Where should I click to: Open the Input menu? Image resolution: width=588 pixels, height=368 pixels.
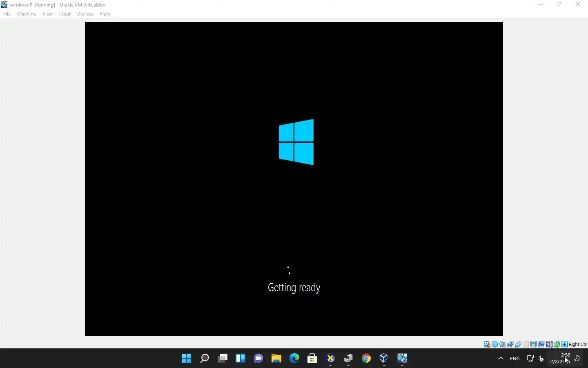(x=65, y=14)
